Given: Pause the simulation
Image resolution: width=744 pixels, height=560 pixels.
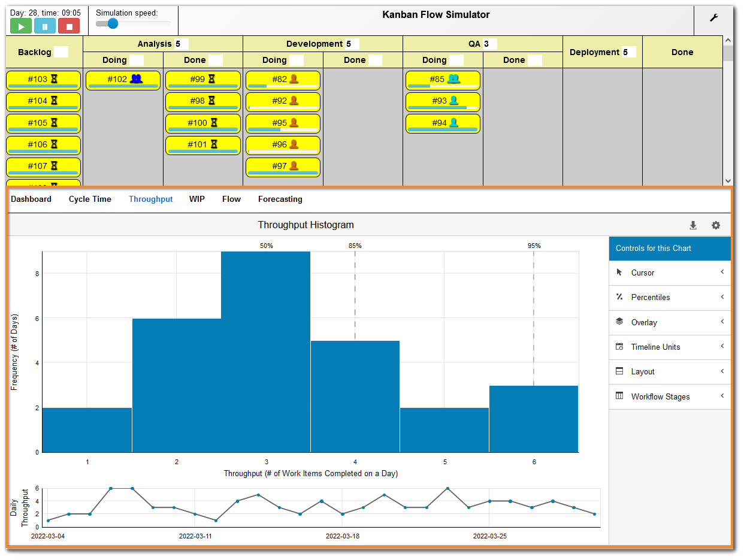Looking at the screenshot, I should point(44,26).
